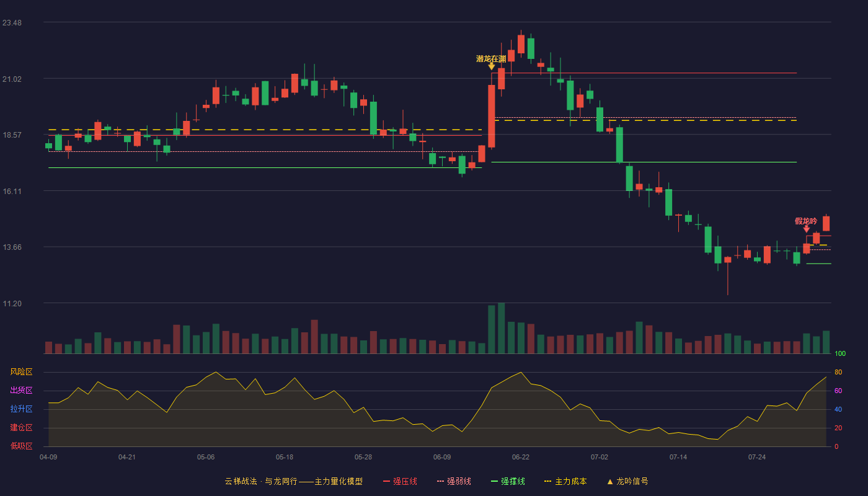
Task: Click the 07-24 date axis label
Action: [757, 457]
